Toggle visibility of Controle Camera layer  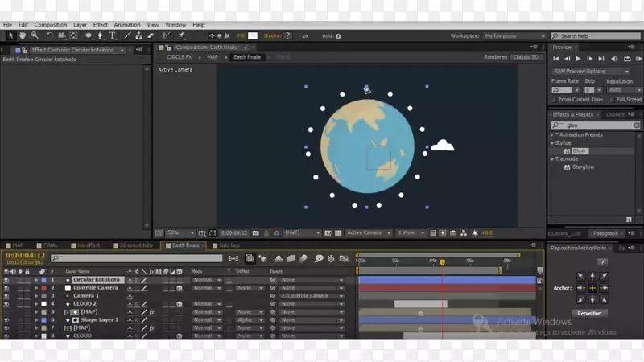tap(6, 288)
